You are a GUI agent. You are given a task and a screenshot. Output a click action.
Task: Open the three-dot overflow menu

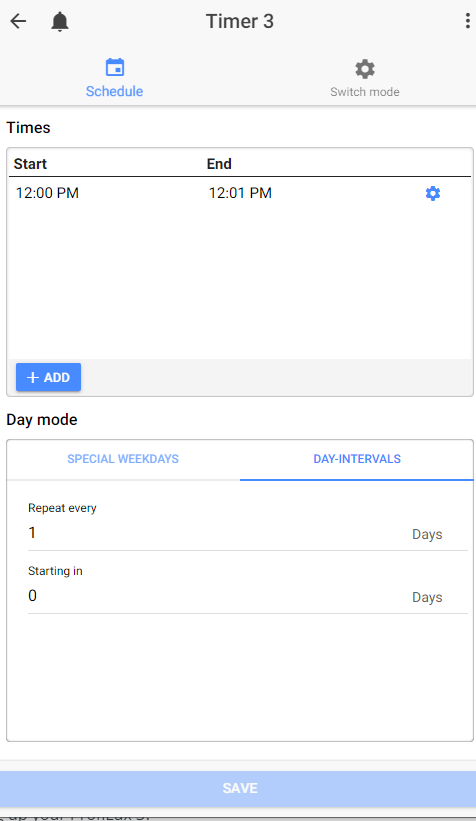coord(467,21)
